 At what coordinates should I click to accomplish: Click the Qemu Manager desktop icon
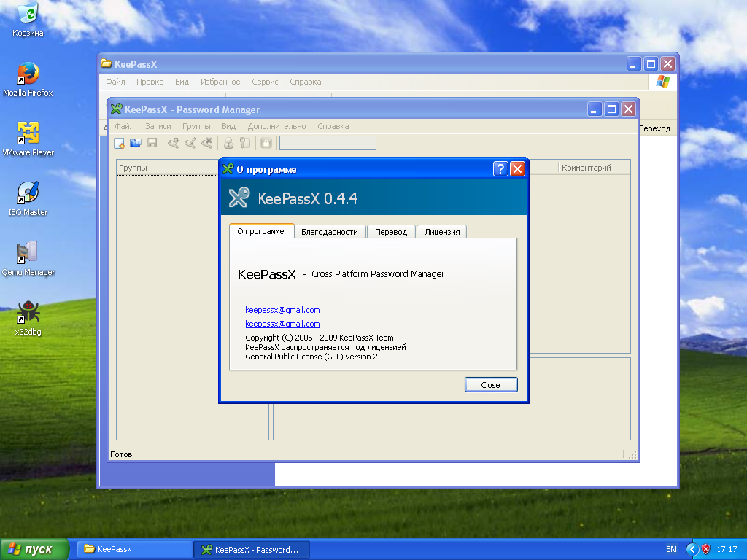coord(28,260)
